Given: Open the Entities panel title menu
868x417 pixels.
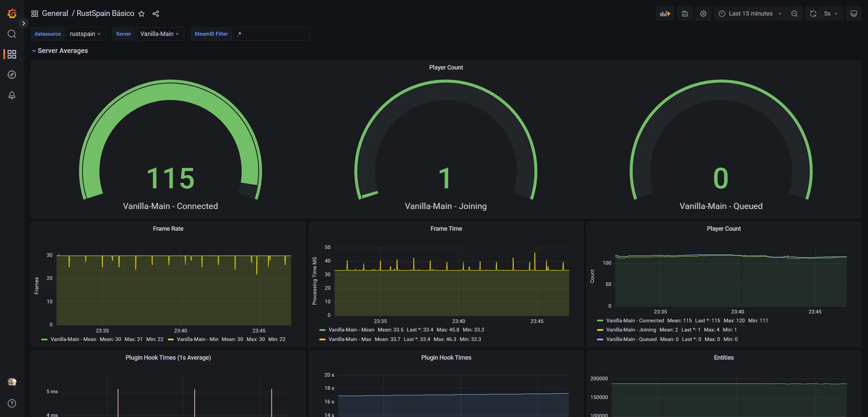Looking at the screenshot, I should click(x=724, y=358).
